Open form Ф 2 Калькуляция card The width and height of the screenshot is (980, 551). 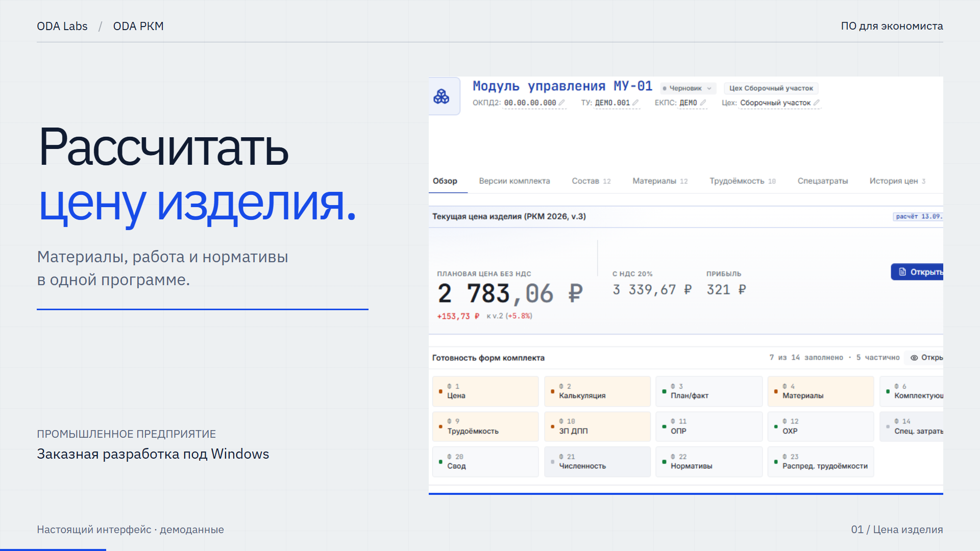click(x=597, y=391)
